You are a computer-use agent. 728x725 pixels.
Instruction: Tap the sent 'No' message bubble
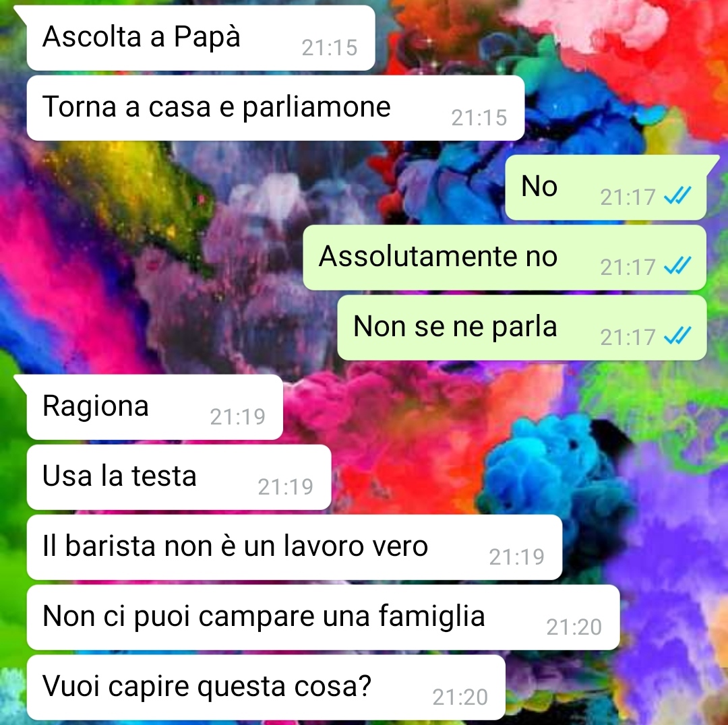pos(606,187)
